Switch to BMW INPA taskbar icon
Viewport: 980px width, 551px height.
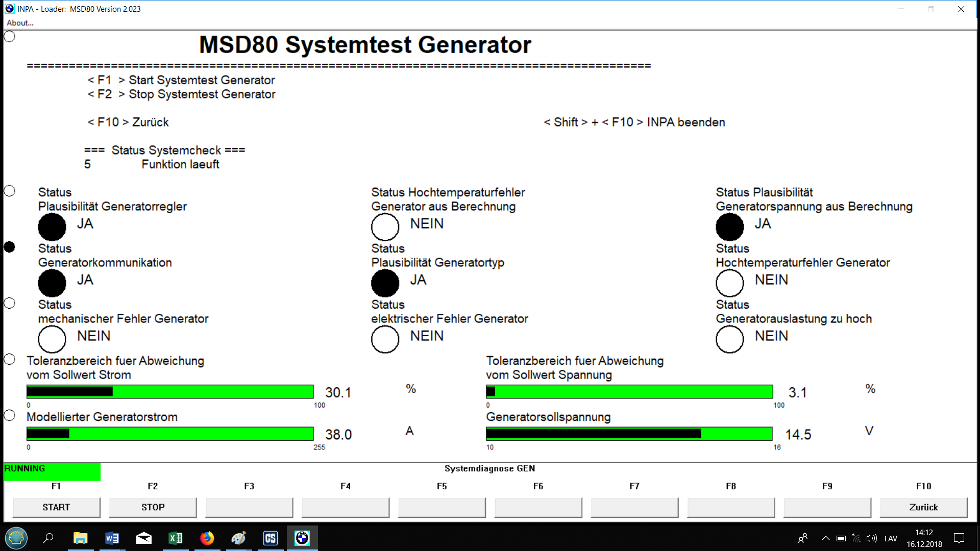302,538
